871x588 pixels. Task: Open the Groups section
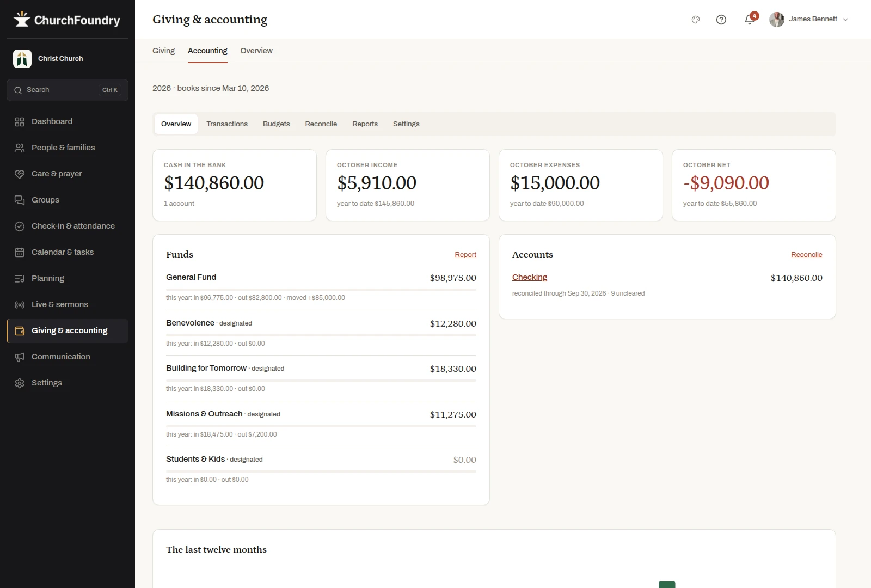click(68, 200)
